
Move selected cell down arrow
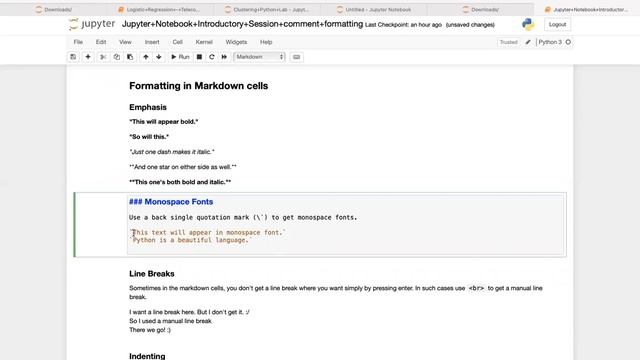pyautogui.click(x=159, y=57)
